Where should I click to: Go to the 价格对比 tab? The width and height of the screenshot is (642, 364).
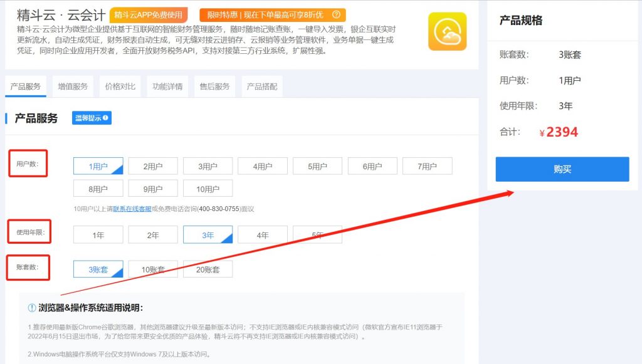(x=120, y=86)
